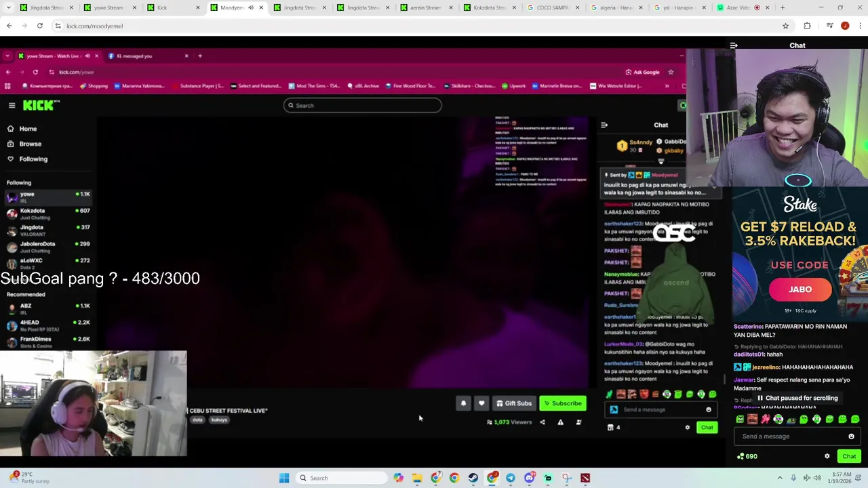Open recommended channel FrankDimes
This screenshot has width=868, height=488.
click(x=47, y=342)
